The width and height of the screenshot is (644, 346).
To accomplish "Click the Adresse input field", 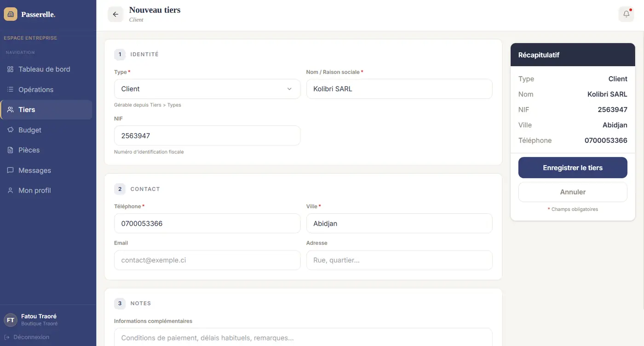I will tap(399, 260).
